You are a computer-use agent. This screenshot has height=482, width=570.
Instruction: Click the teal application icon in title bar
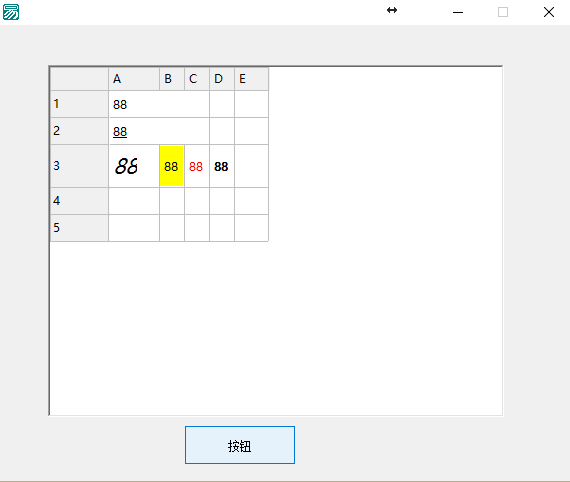point(11,12)
